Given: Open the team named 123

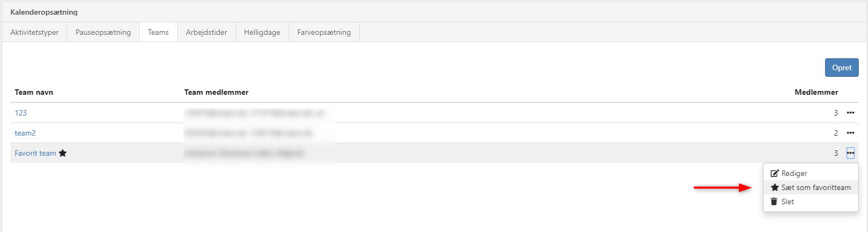Looking at the screenshot, I should [x=21, y=113].
